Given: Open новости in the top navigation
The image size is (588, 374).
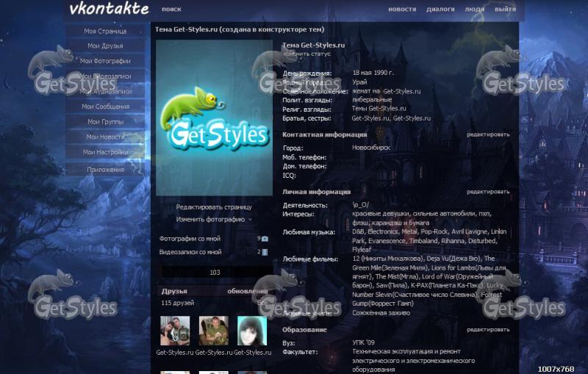Looking at the screenshot, I should point(401,10).
